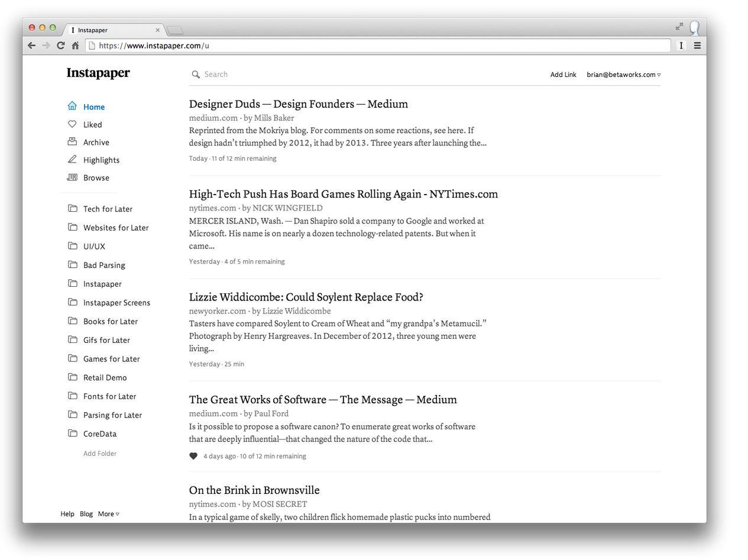Open the brian@betaworks.com account dropdown

pyautogui.click(x=624, y=75)
